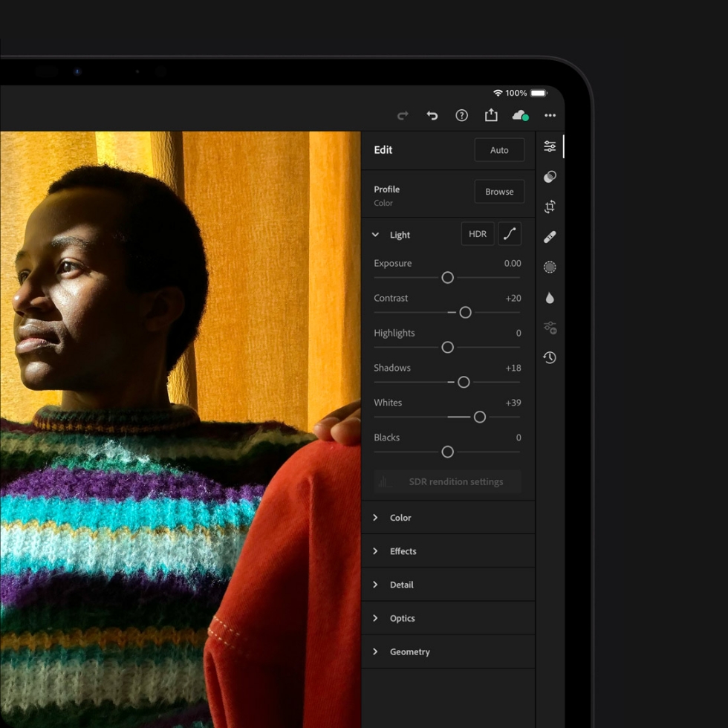Open version history clock icon

tap(550, 357)
